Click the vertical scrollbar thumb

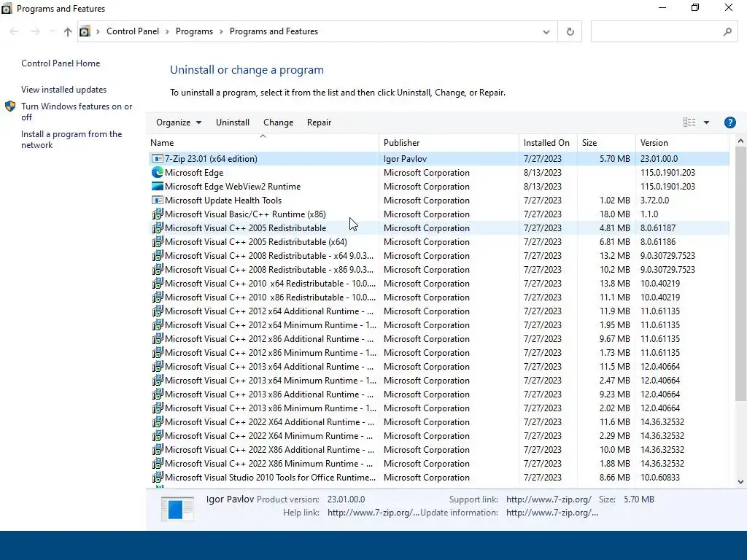[x=740, y=274]
